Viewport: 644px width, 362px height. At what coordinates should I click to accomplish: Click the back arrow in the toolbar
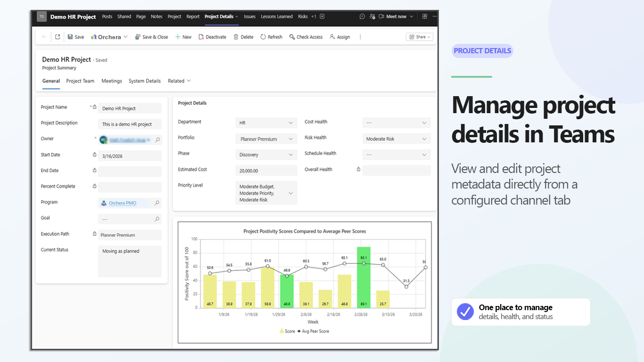pos(44,37)
